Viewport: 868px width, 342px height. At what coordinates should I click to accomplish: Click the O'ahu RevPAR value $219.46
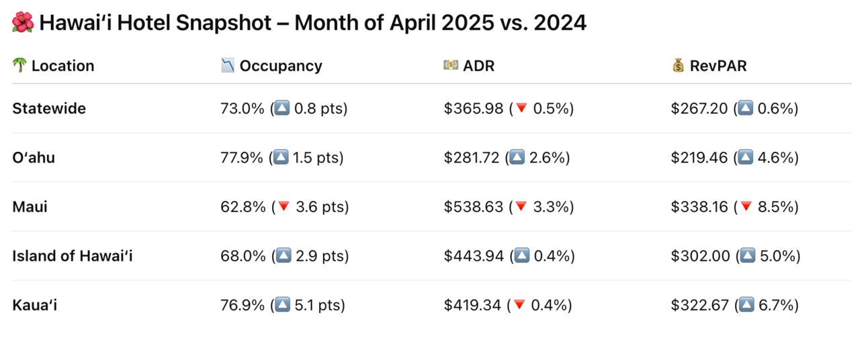pos(699,158)
